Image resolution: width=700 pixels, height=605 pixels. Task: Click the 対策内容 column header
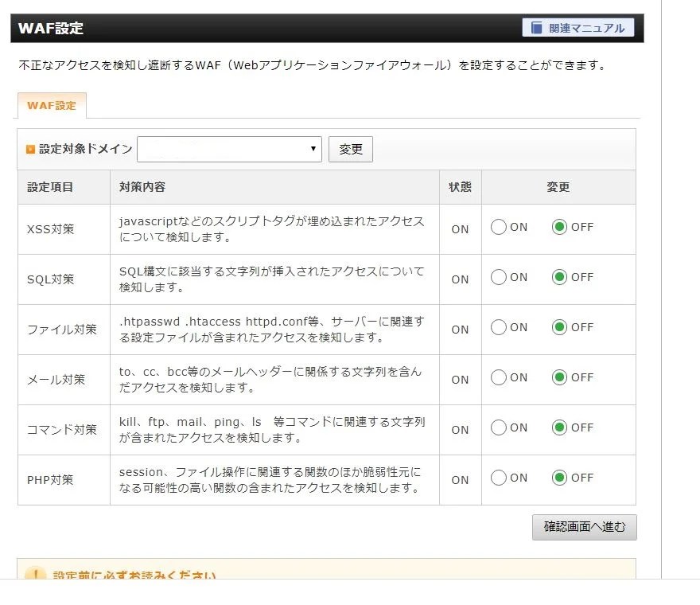pos(142,187)
